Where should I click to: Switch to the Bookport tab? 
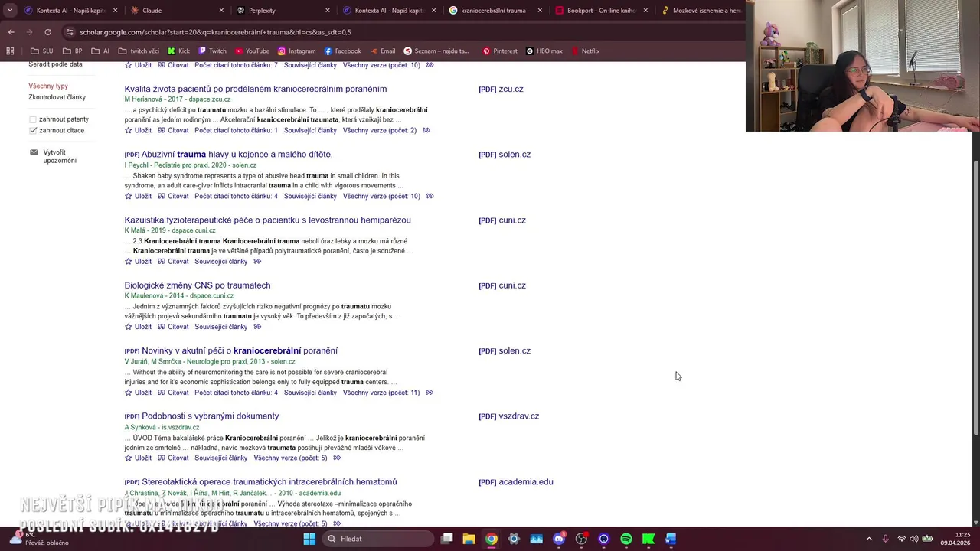coord(599,11)
